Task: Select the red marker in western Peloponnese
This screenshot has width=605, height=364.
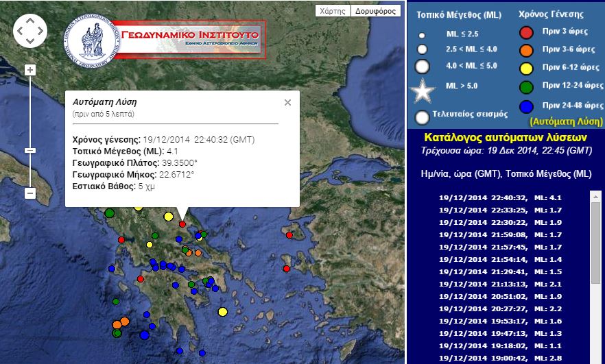Action: tap(141, 279)
